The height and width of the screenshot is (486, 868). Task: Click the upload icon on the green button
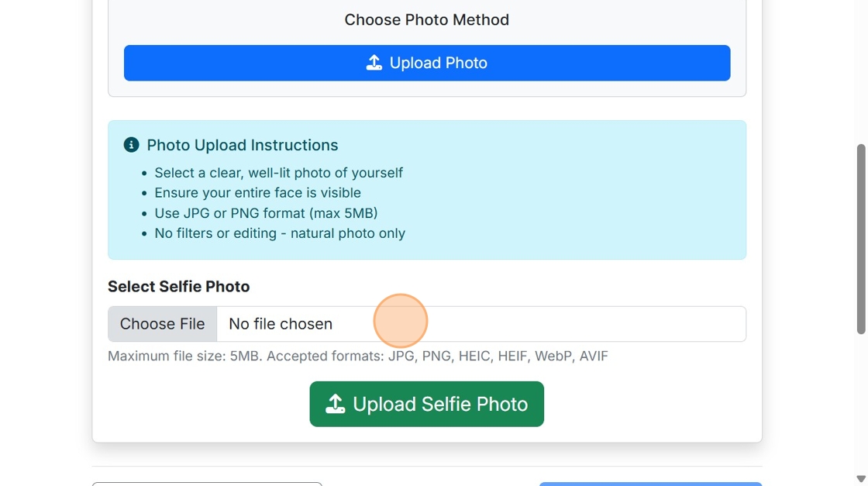click(x=335, y=404)
